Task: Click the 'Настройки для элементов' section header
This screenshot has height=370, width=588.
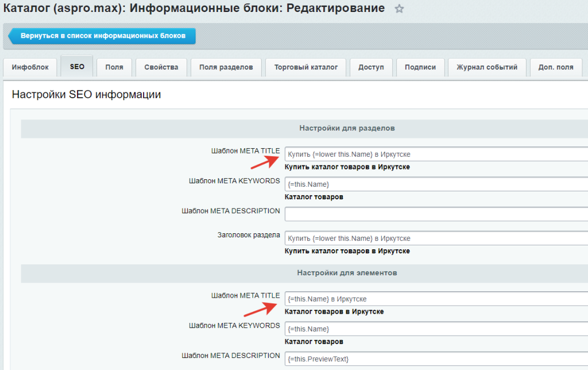Action: tap(347, 272)
